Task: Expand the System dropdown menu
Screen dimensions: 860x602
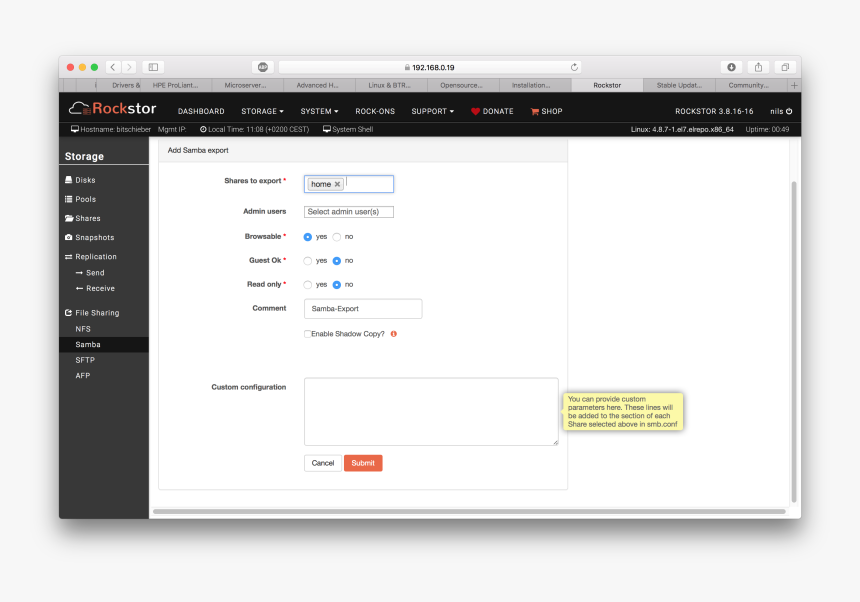Action: (319, 111)
